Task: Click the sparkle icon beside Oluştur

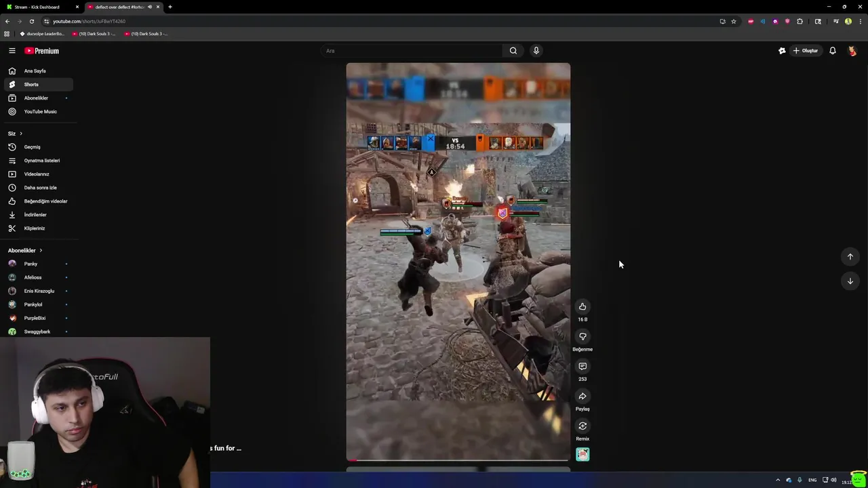Action: click(782, 51)
